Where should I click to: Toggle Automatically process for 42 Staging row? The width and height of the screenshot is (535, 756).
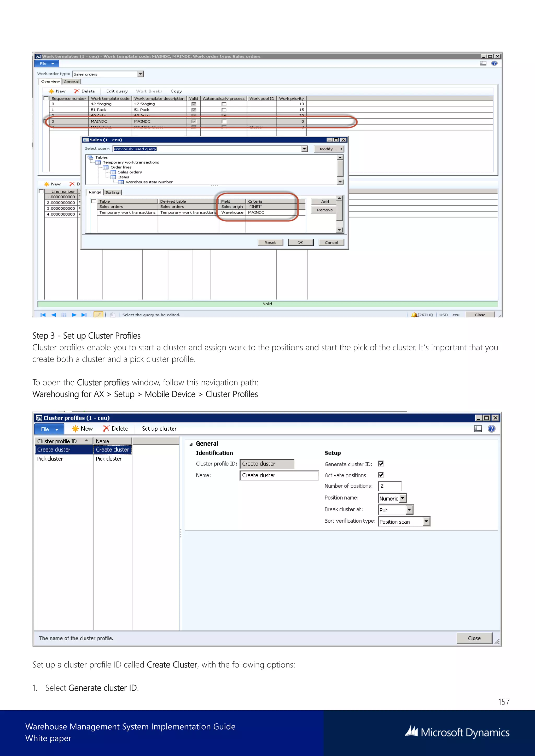(224, 104)
